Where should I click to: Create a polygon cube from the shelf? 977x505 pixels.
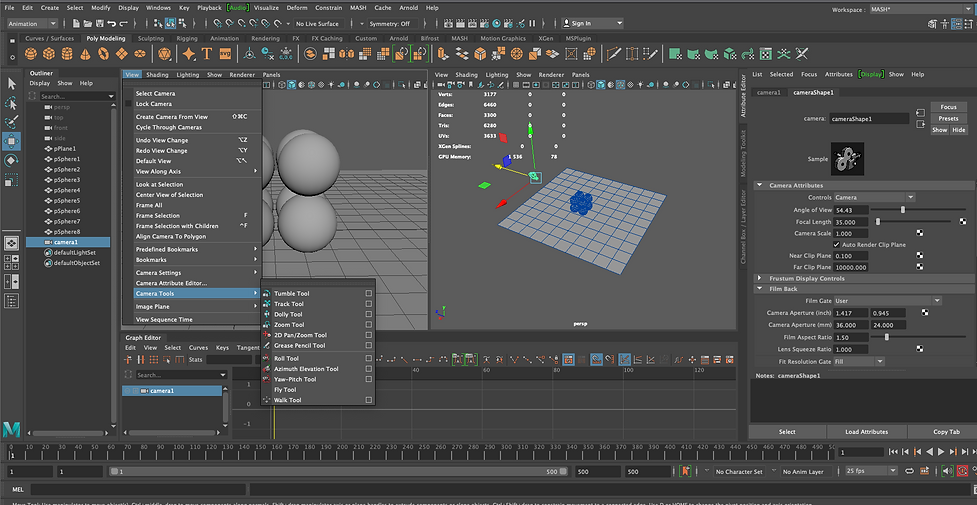pos(49,54)
